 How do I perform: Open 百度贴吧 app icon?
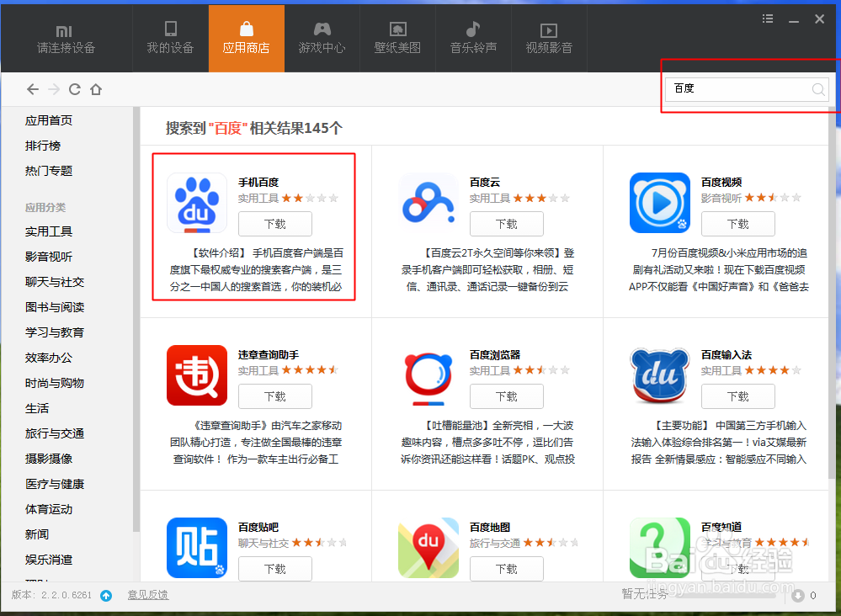click(196, 547)
